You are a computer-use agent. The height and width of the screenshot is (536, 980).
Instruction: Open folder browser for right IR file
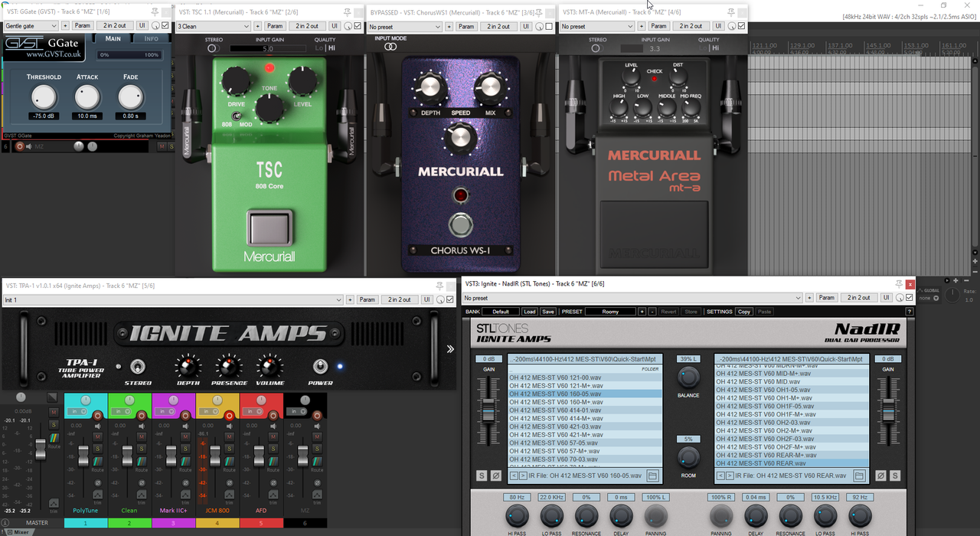(859, 476)
